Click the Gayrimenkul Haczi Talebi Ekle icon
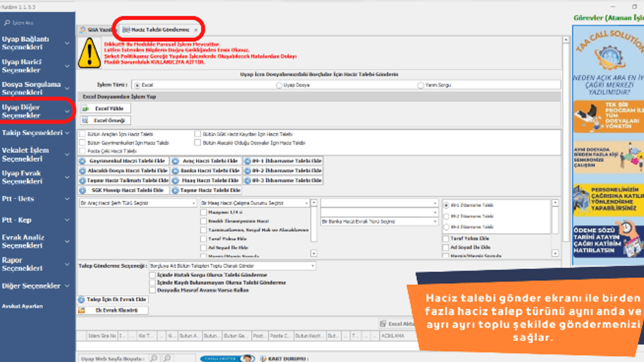This screenshot has width=644, height=362. tap(82, 161)
